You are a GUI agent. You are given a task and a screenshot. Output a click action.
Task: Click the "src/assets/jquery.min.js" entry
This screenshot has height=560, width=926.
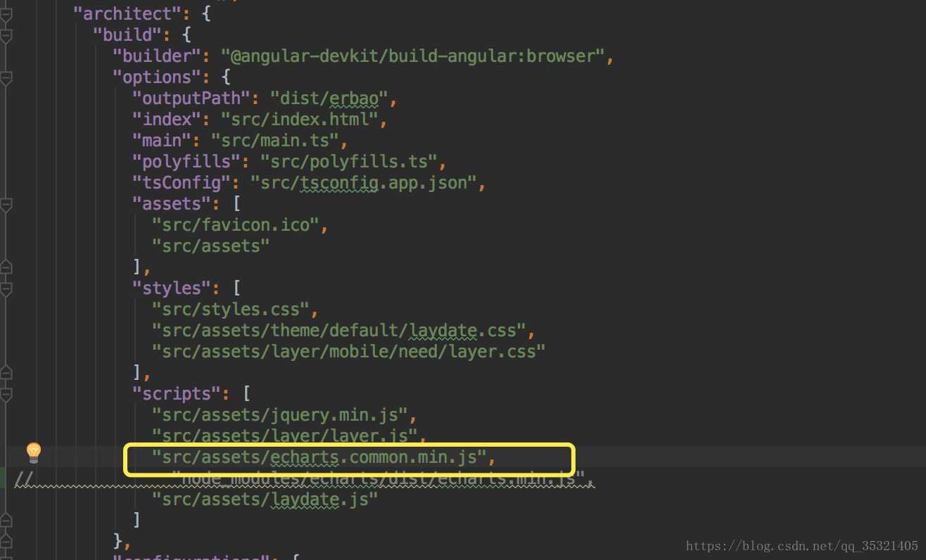pyautogui.click(x=280, y=414)
